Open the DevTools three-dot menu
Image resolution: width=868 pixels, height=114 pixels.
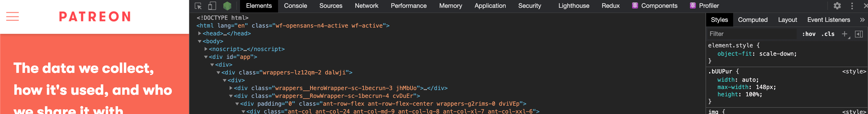852,6
